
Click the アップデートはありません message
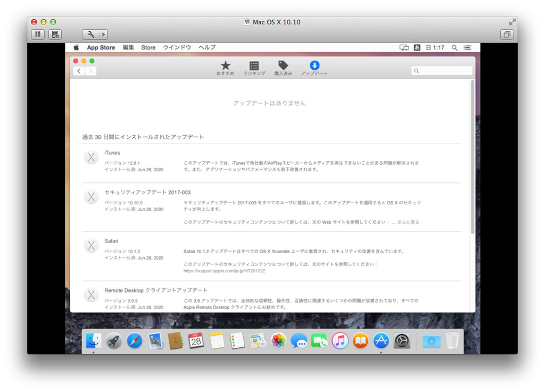pyautogui.click(x=269, y=103)
